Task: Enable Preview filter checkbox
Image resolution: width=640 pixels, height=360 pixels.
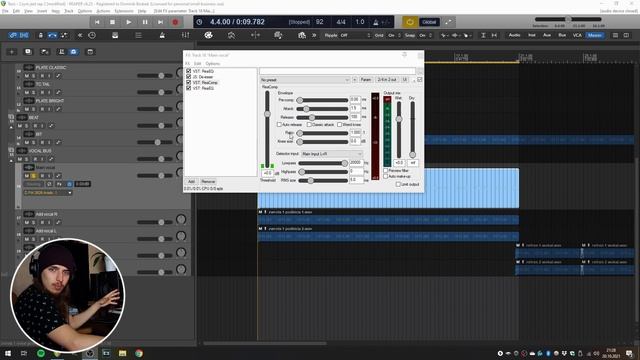Action: pyautogui.click(x=386, y=171)
